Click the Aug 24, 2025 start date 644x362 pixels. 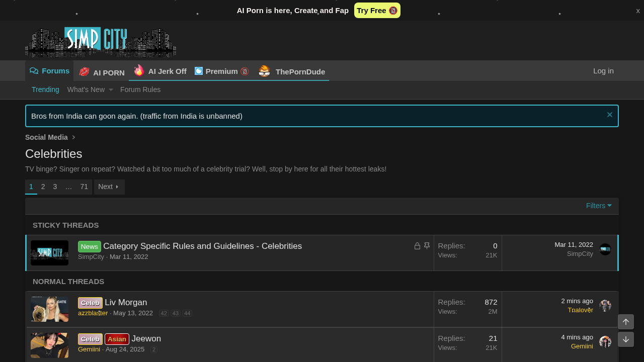[x=125, y=349]
